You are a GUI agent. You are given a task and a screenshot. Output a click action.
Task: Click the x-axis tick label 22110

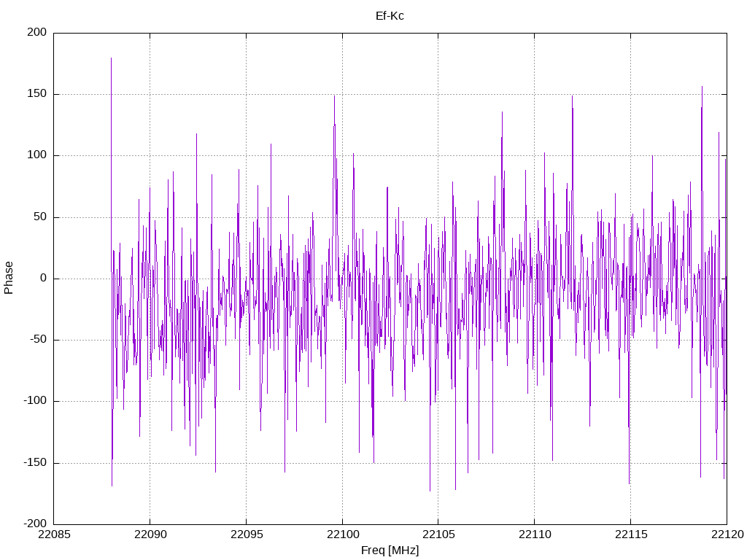535,534
